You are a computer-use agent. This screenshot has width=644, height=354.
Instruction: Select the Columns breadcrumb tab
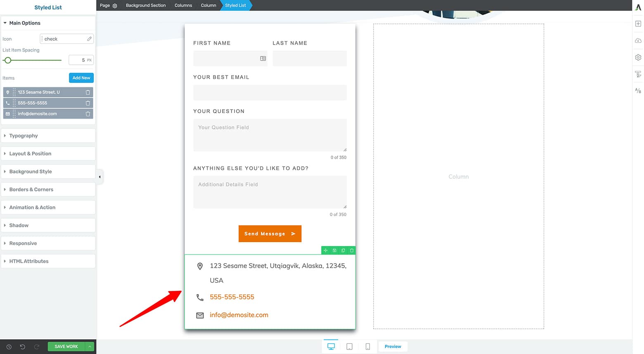pos(183,5)
